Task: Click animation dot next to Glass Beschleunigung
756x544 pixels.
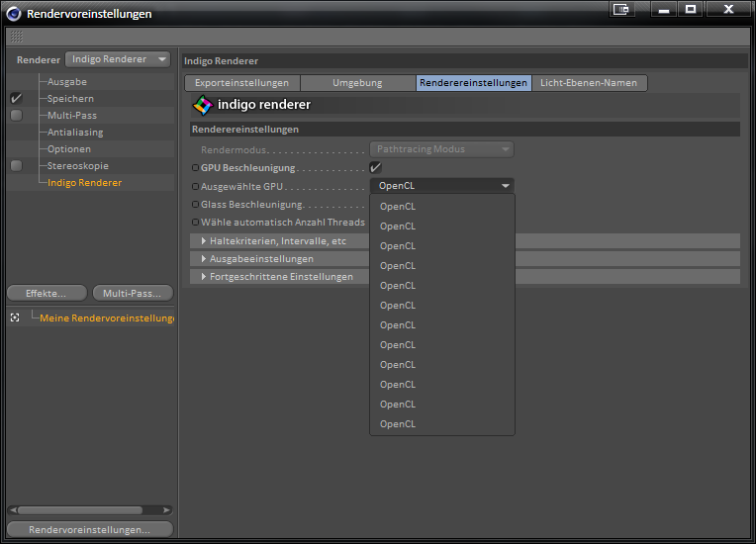Action: click(195, 205)
